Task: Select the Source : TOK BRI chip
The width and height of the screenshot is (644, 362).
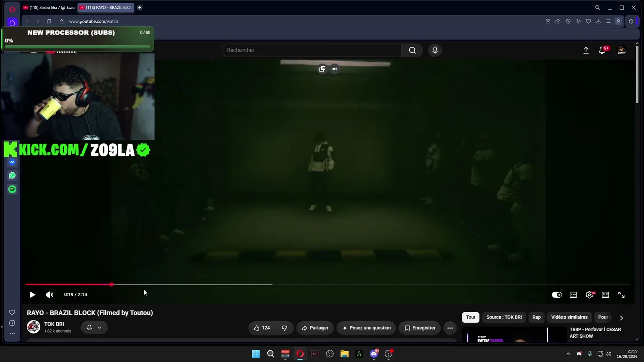Action: coord(504,317)
